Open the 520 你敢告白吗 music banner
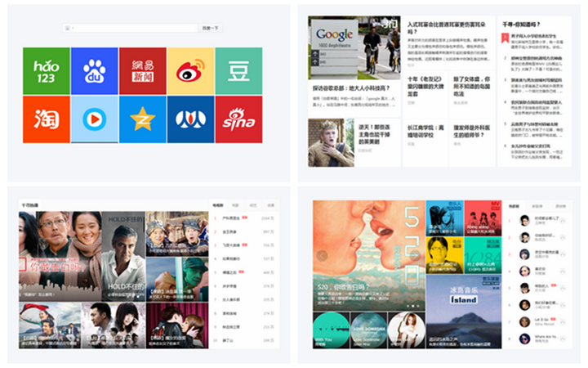This screenshot has height=368, width=588. (369, 255)
